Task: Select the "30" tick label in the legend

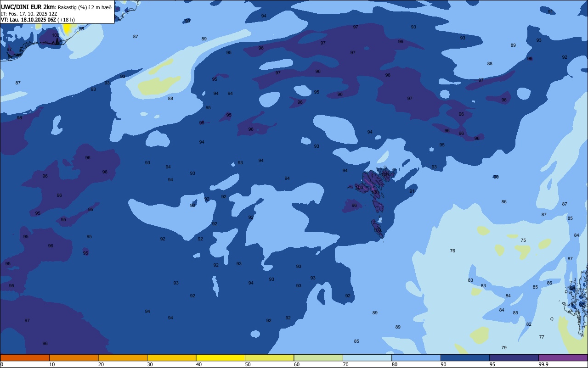Action: click(150, 364)
